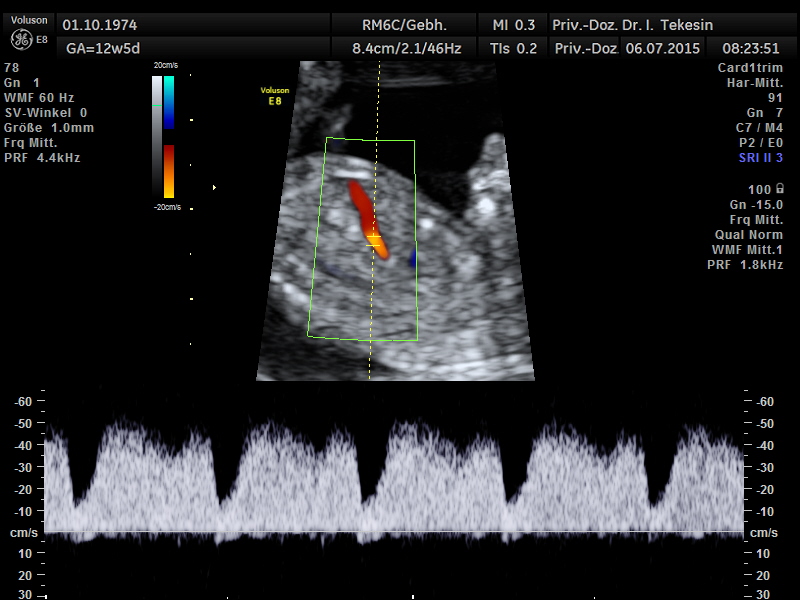Viewport: 800px width, 600px height.
Task: Click the PRF 4.4kHz parameter
Action: point(42,158)
